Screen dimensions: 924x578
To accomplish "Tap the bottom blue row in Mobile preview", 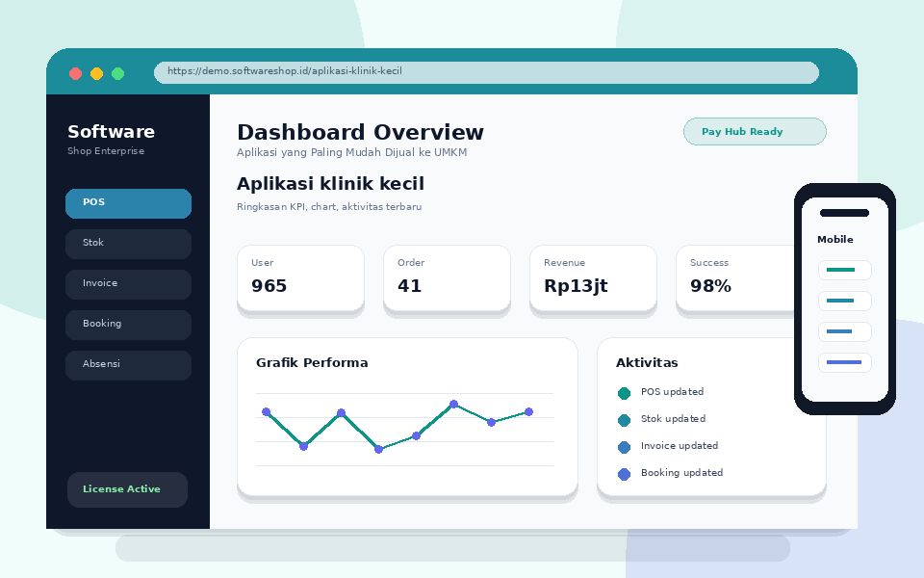I will 844,362.
